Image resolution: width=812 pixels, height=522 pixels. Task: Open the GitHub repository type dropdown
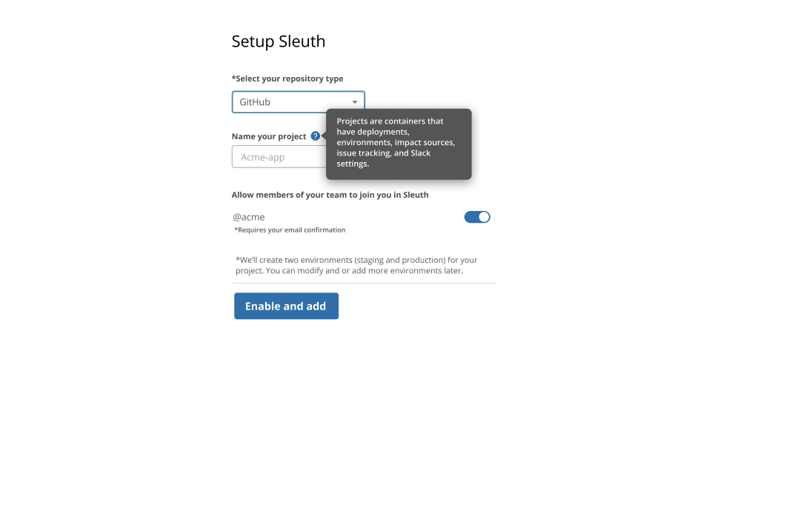[x=298, y=102]
